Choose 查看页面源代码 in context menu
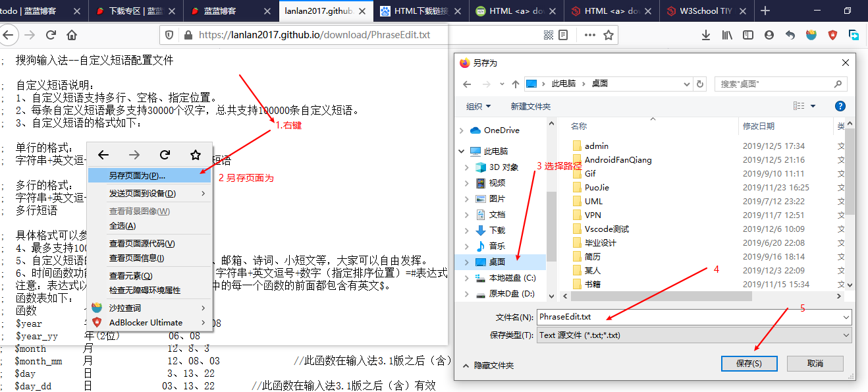Viewport: 868px width, 392px height. [x=149, y=244]
